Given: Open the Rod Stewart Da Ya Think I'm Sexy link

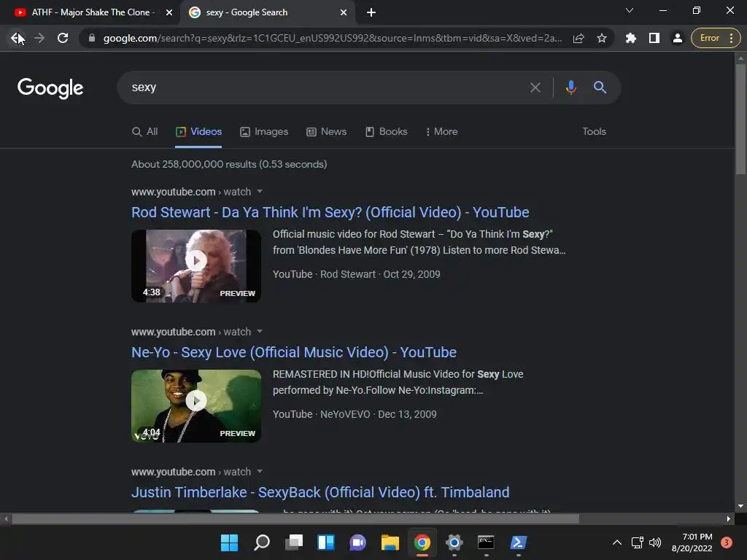Looking at the screenshot, I should 330,212.
